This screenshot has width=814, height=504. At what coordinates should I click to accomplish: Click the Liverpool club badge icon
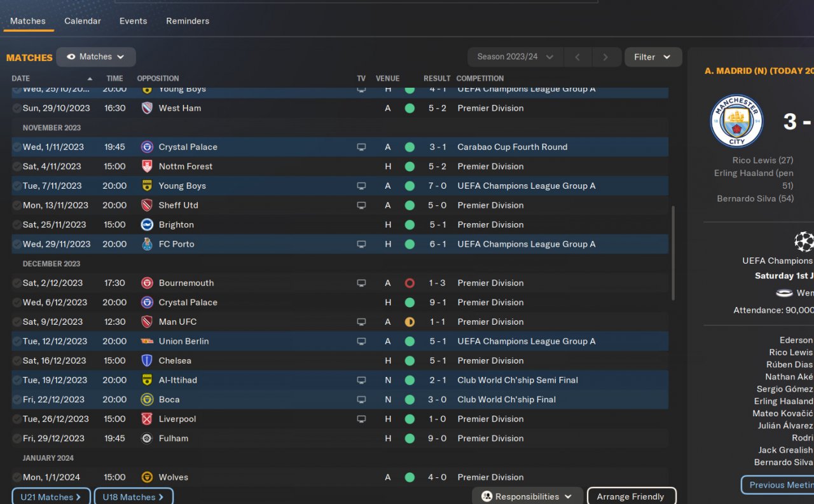pyautogui.click(x=147, y=419)
